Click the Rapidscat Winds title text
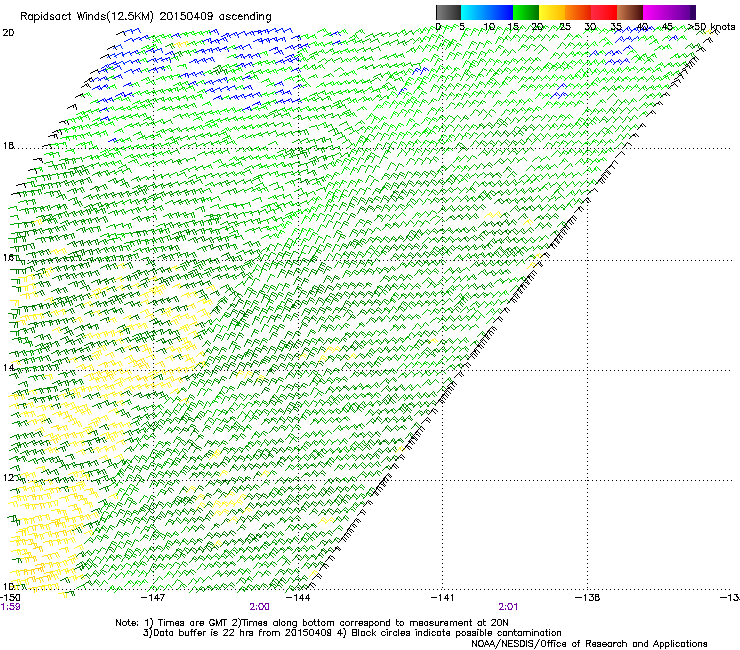The width and height of the screenshot is (740, 650). [146, 16]
